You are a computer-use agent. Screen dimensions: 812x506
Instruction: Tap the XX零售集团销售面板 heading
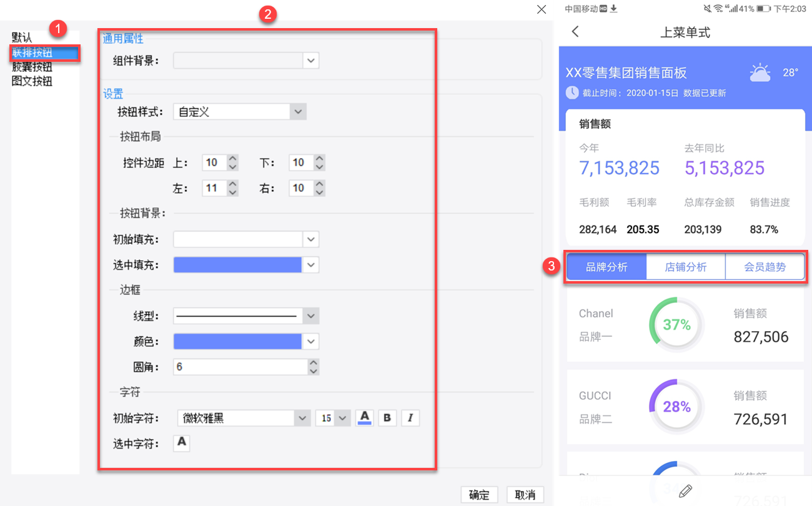pyautogui.click(x=626, y=72)
